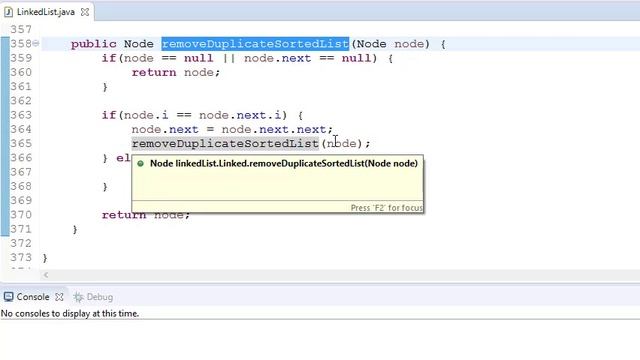Screen dimensions: 640x360
Task: Click line number 365
Action: coord(21,144)
